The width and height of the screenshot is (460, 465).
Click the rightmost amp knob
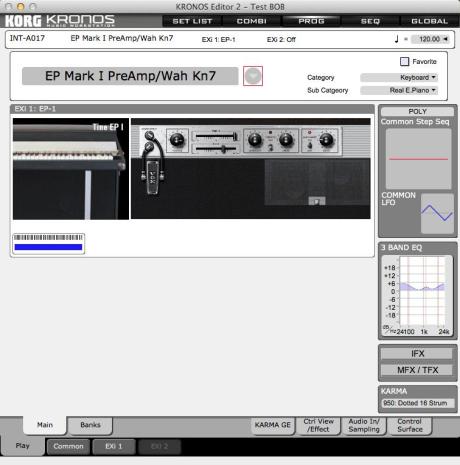[326, 140]
